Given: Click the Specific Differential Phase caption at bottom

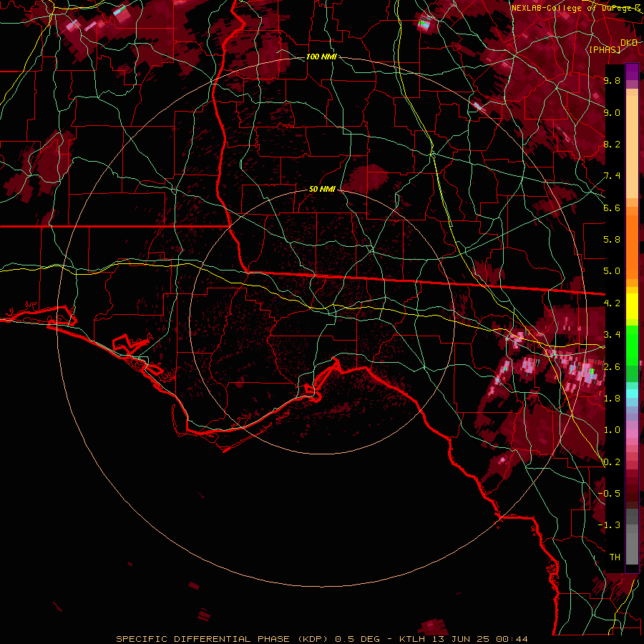Looking at the screenshot, I should 321,639.
